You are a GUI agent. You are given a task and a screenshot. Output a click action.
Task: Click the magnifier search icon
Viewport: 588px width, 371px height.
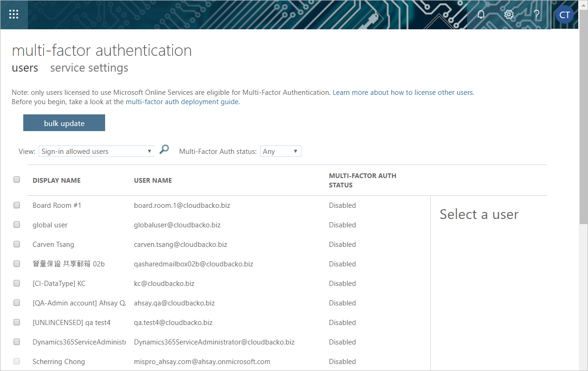[x=164, y=150]
